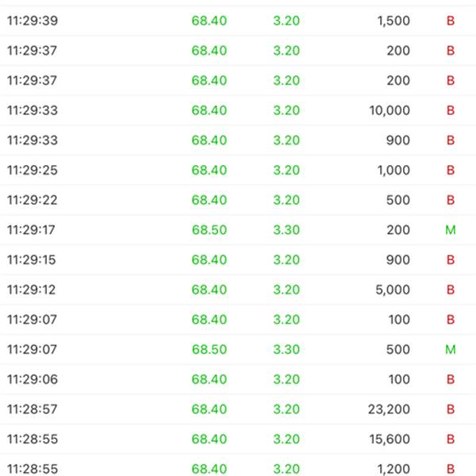Click the 3.30 change in the 11:29:07 row
Viewport: 476px width, 476px height.
pos(286,349)
